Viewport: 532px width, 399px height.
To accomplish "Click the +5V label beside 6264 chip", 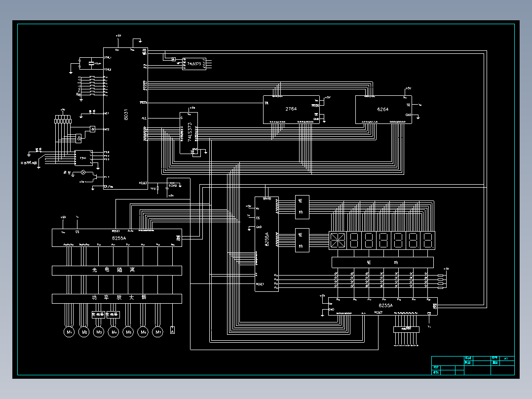I will (x=409, y=88).
